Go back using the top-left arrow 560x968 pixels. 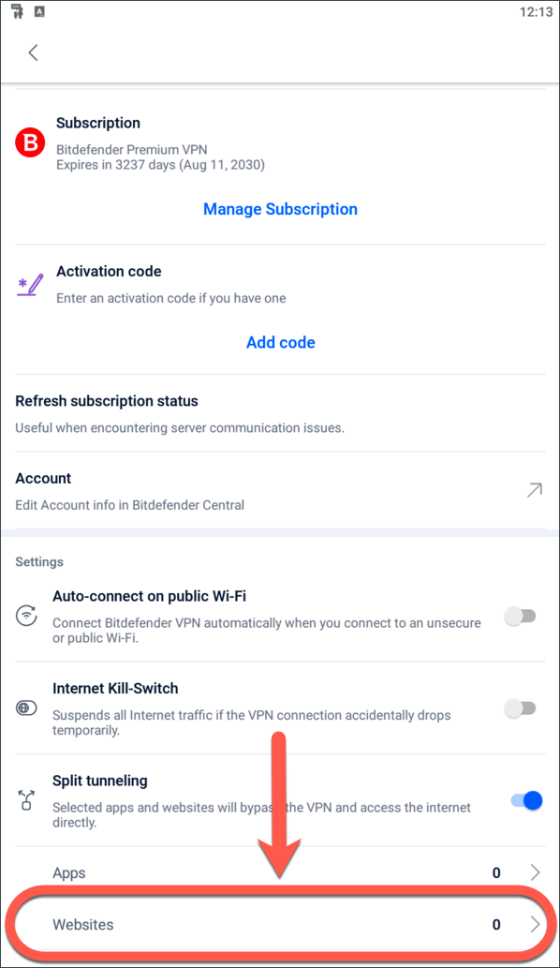pos(34,52)
